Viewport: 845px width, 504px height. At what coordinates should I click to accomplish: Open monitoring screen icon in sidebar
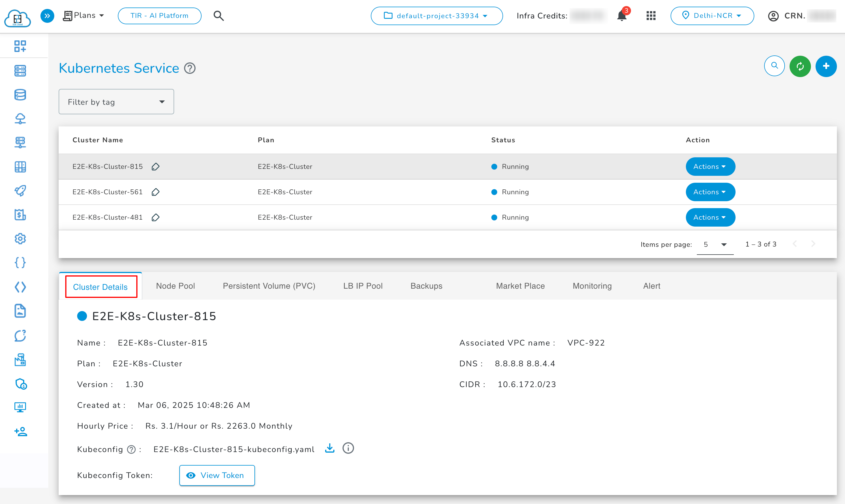(20, 407)
